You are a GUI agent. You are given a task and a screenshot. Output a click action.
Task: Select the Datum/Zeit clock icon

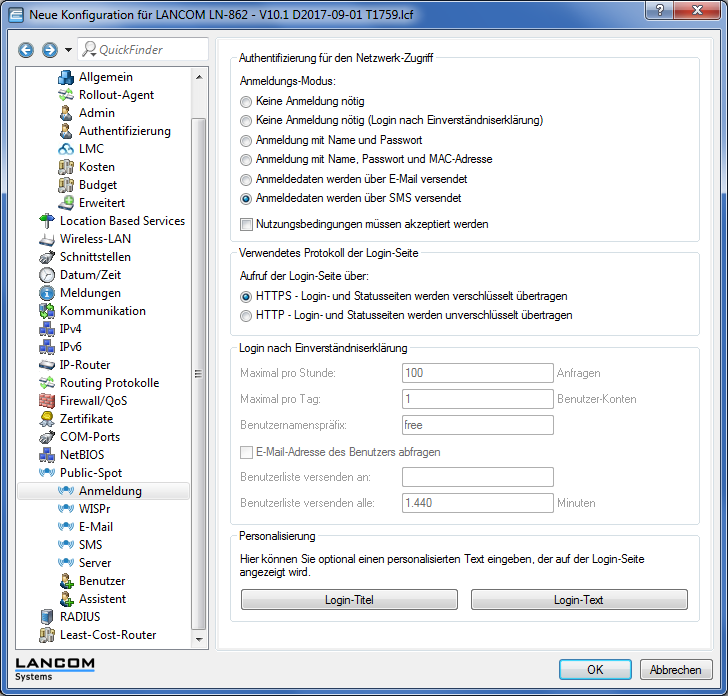tap(46, 275)
